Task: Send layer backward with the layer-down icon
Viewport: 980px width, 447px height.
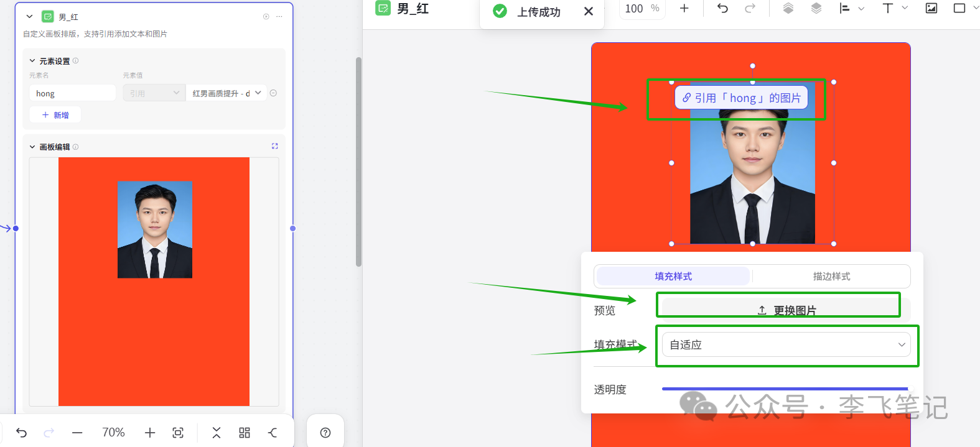Action: [816, 8]
